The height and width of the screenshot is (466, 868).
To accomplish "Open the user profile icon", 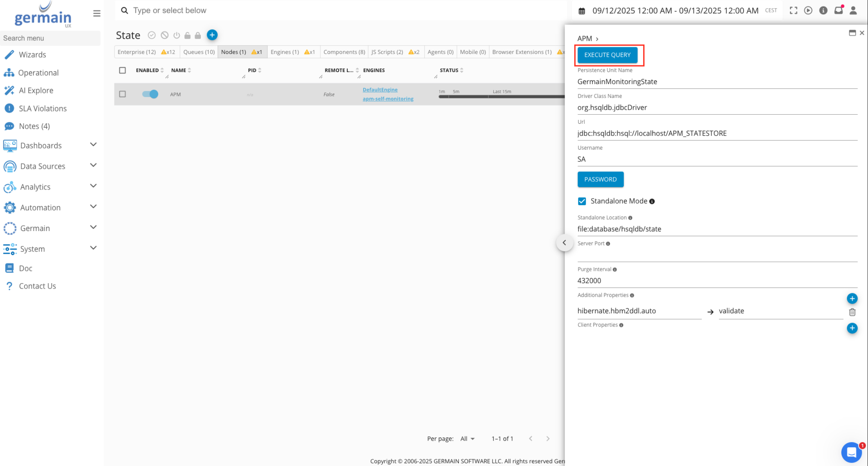I will pos(853,11).
